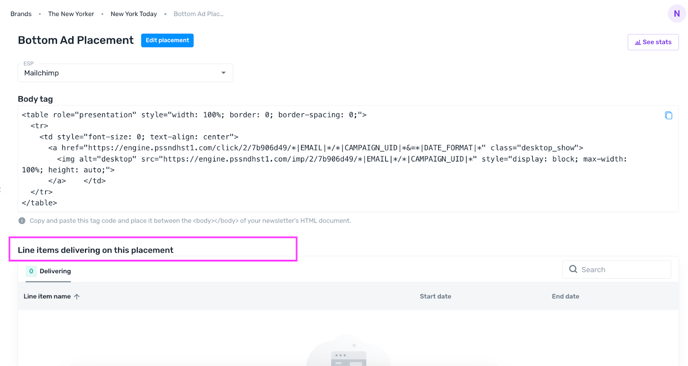Sort by Start date column header
Viewport: 688px width, 366px height.
[435, 296]
